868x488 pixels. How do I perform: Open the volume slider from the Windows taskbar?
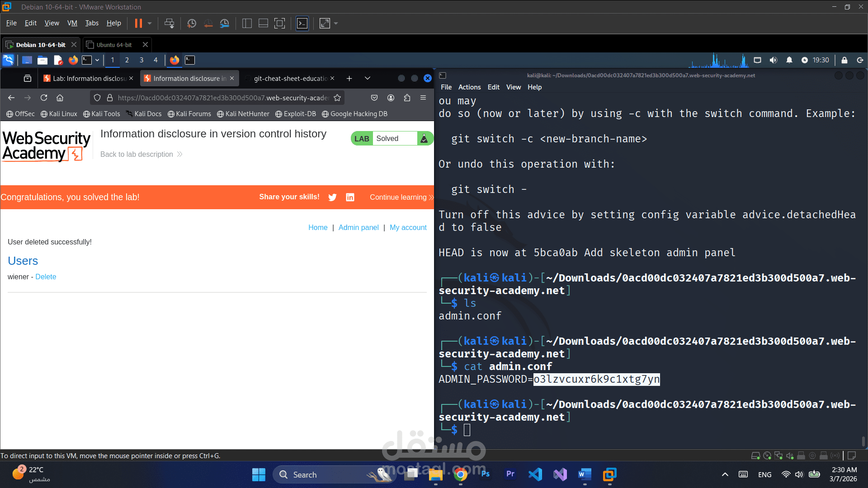pos(799,474)
